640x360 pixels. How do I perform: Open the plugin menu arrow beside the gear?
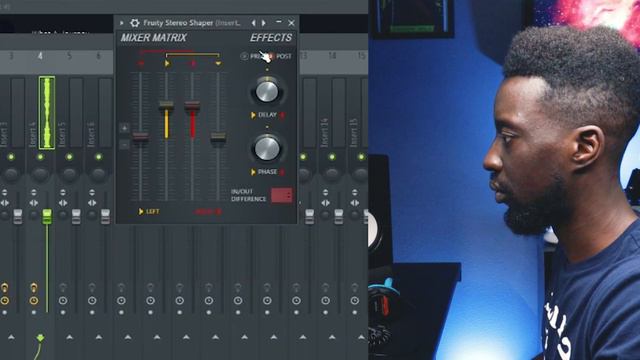click(122, 23)
